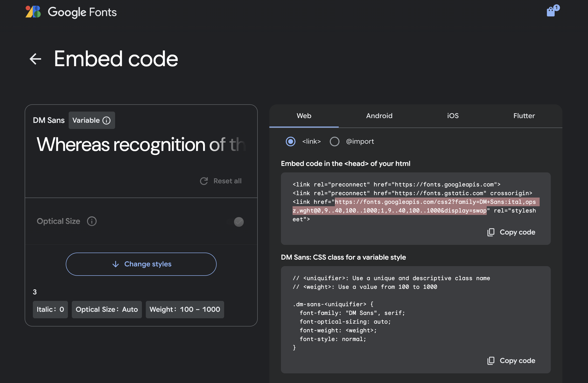Click the Optical Size: Auto chip
Image resolution: width=588 pixels, height=383 pixels.
[106, 309]
